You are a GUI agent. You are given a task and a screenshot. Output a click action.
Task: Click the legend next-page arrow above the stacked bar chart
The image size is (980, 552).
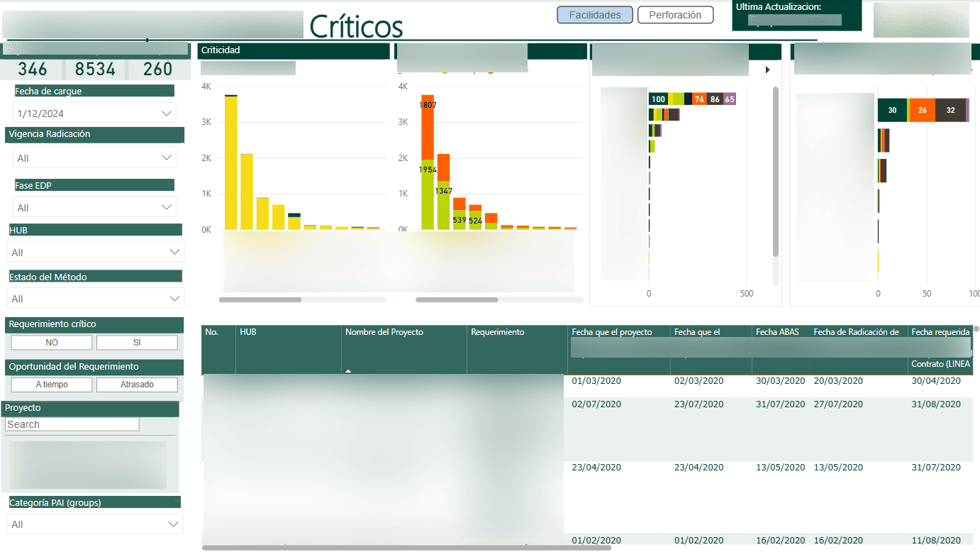767,70
